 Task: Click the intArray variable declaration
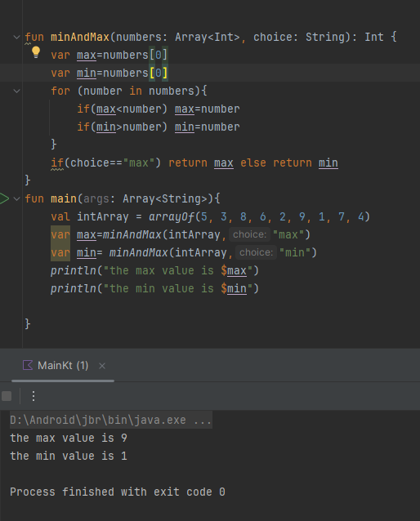coord(103,216)
